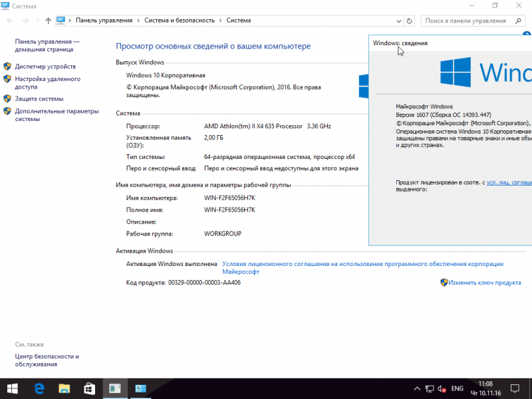Open the Настройка удаленного доступа link
Image resolution: width=532 pixels, height=399 pixels.
[47, 82]
